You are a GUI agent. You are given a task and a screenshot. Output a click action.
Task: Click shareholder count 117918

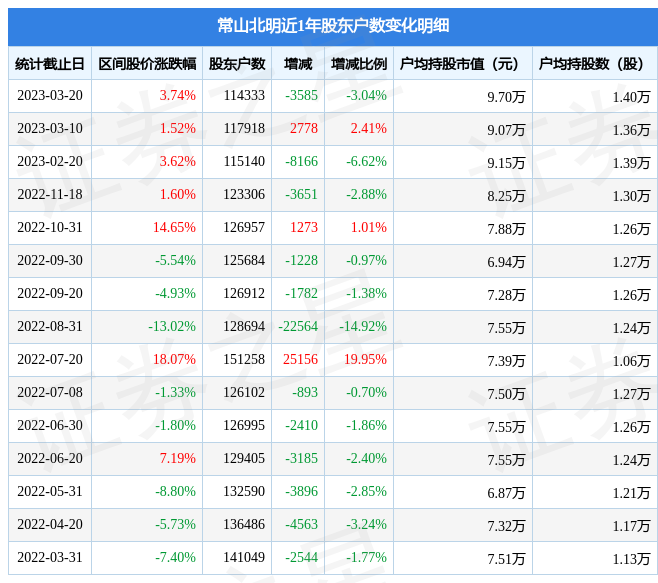pyautogui.click(x=244, y=128)
